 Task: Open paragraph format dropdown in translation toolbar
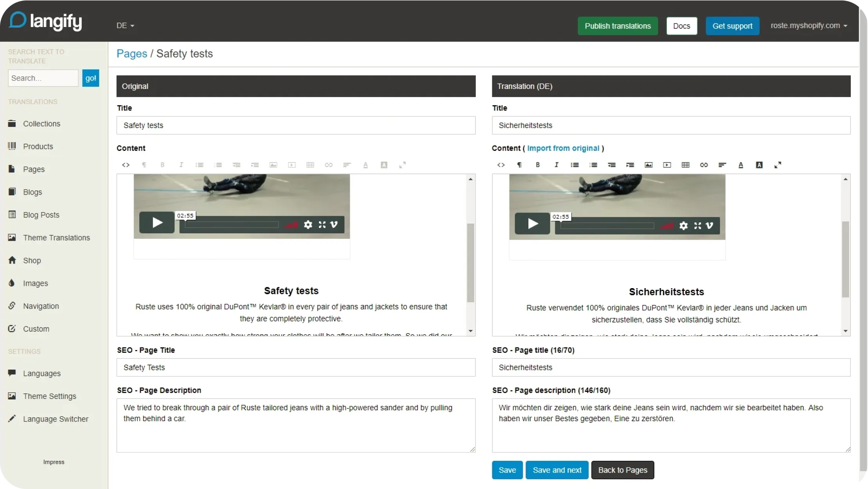(x=519, y=165)
